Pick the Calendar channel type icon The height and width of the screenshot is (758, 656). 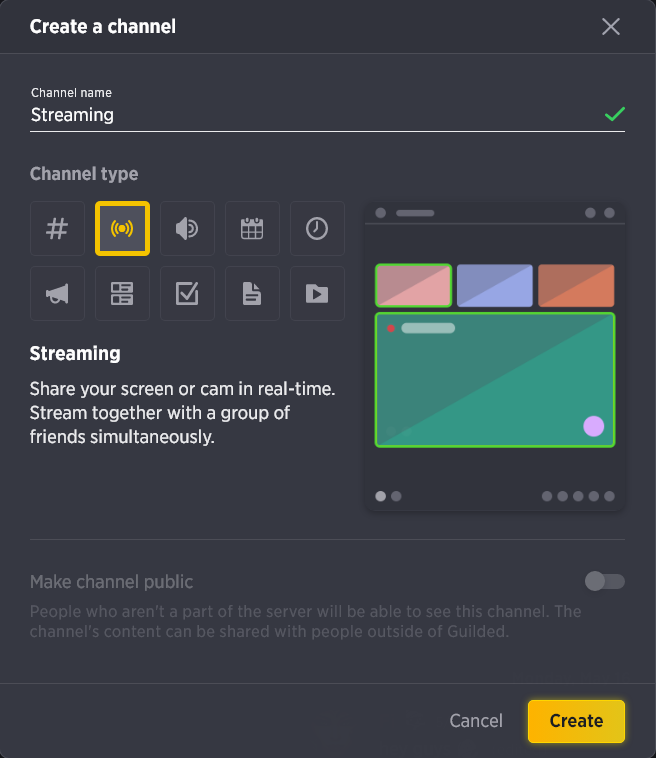click(252, 229)
